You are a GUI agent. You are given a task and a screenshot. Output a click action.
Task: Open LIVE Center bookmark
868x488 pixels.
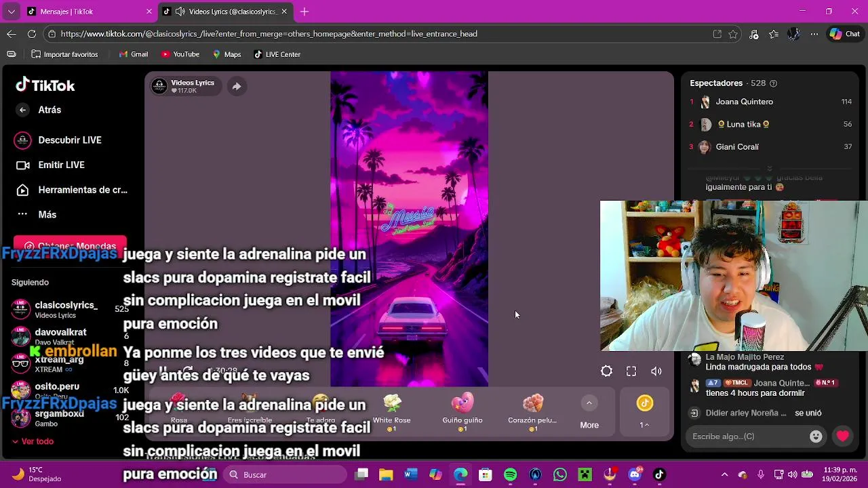[x=277, y=54]
